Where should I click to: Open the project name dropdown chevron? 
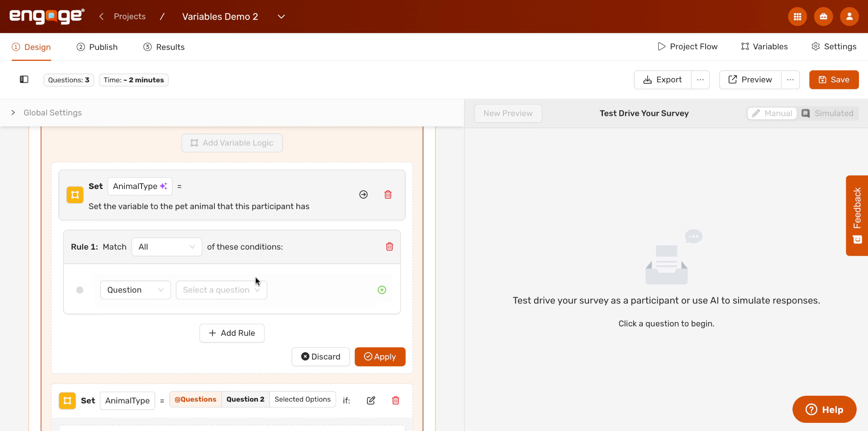coord(281,17)
